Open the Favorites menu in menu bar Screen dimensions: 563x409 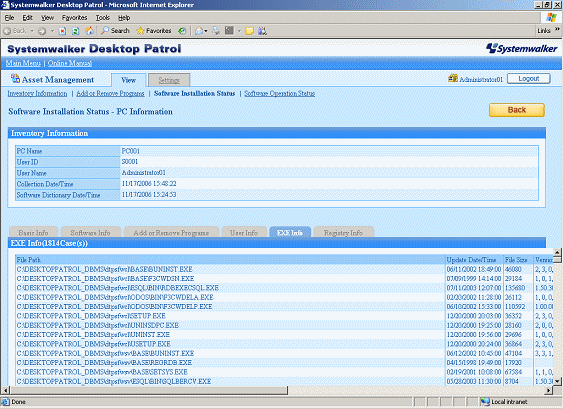(74, 18)
